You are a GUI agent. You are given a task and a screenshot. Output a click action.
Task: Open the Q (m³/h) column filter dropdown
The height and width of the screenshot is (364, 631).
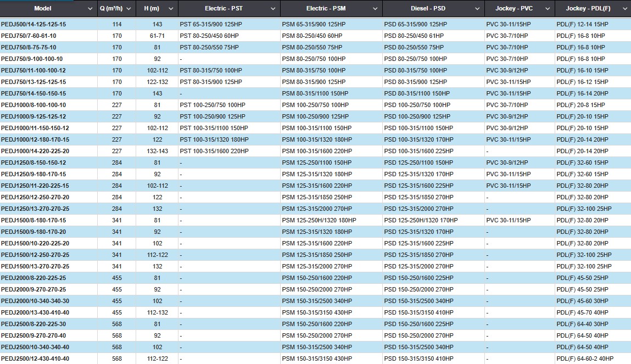pyautogui.click(x=129, y=8)
